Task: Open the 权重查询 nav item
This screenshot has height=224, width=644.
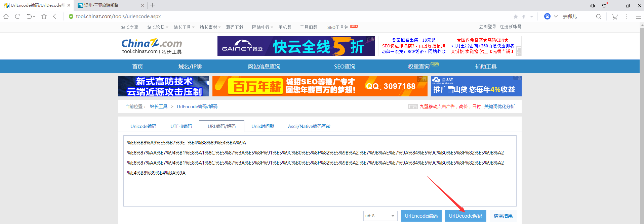Action: [x=419, y=66]
